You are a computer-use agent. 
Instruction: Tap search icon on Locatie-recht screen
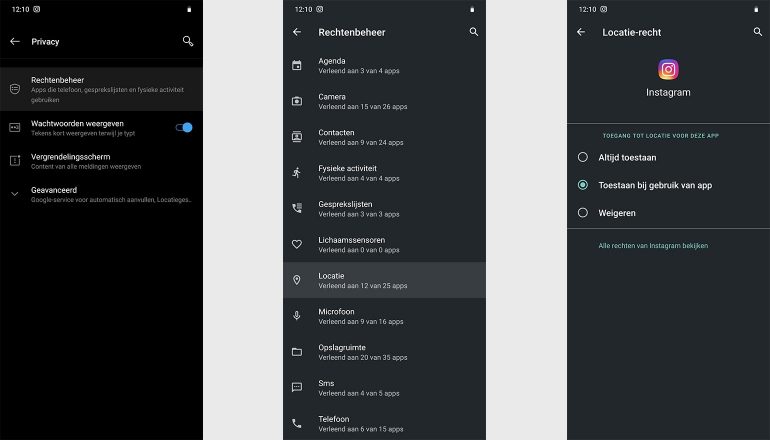click(x=758, y=32)
